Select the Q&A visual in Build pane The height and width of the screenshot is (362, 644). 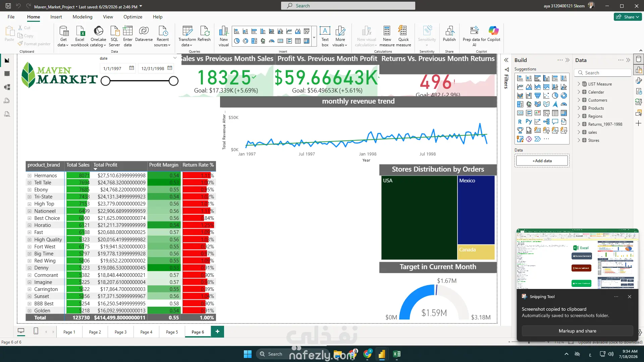tap(555, 122)
